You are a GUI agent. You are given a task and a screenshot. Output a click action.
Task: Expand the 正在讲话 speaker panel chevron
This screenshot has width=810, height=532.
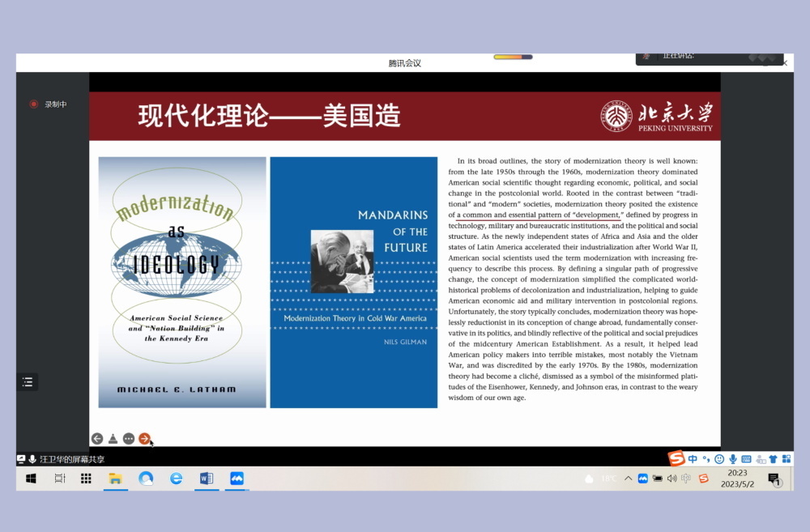(x=753, y=57)
